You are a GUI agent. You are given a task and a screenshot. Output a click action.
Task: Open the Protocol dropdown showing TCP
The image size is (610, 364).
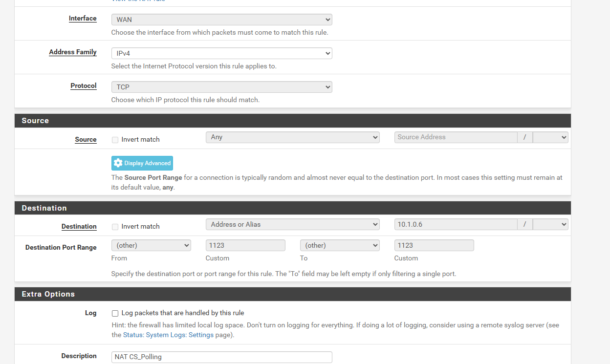221,87
